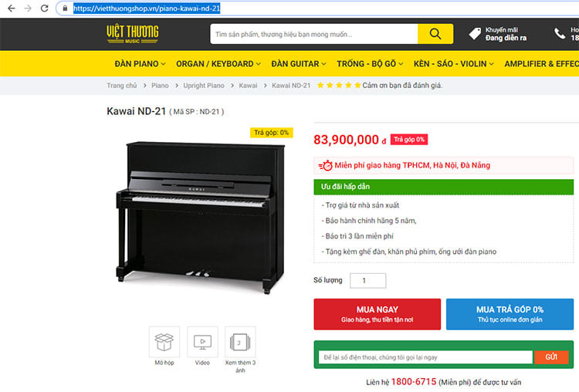The width and height of the screenshot is (579, 392).
Task: Open the KÈN - SÁO - VIOLIN menu
Action: click(453, 64)
